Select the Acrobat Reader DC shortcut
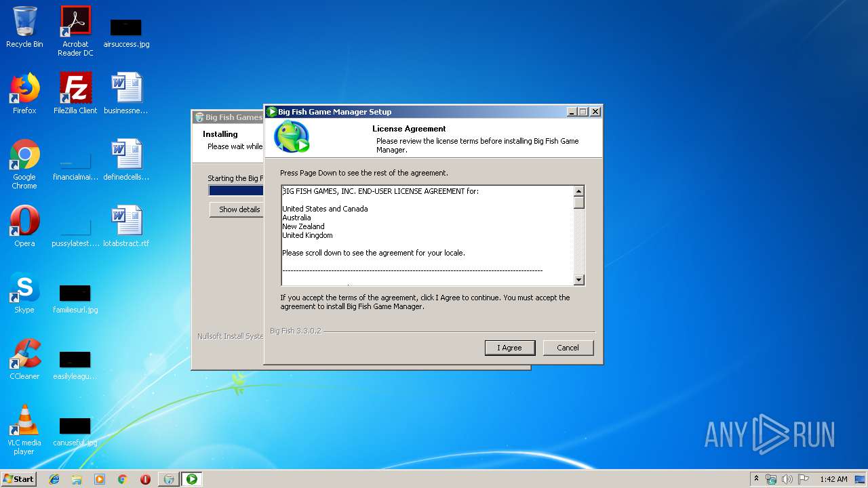Image resolution: width=868 pixels, height=488 pixels. click(x=75, y=31)
